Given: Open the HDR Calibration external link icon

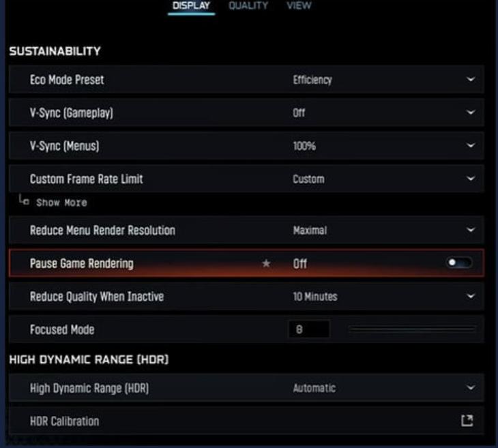Looking at the screenshot, I should coord(467,421).
